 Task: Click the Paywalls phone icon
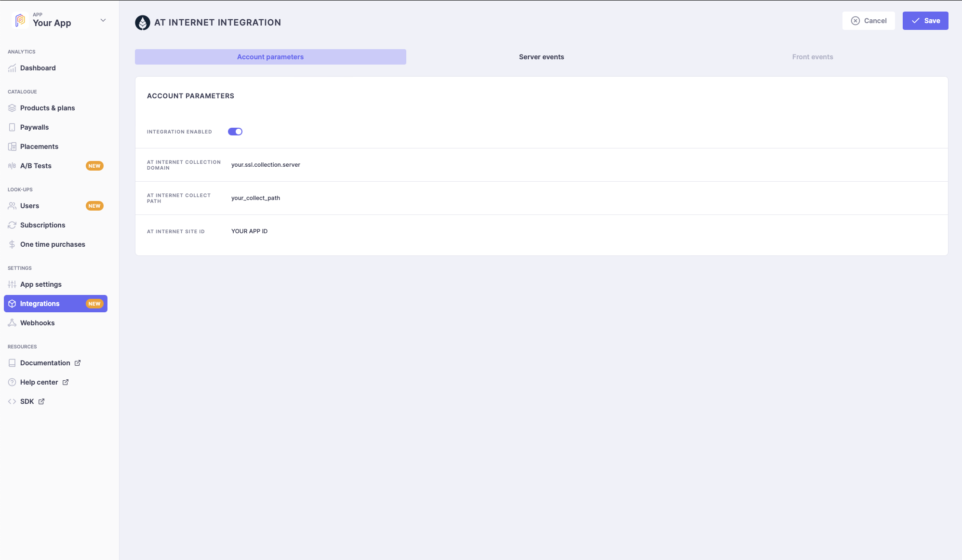tap(12, 127)
